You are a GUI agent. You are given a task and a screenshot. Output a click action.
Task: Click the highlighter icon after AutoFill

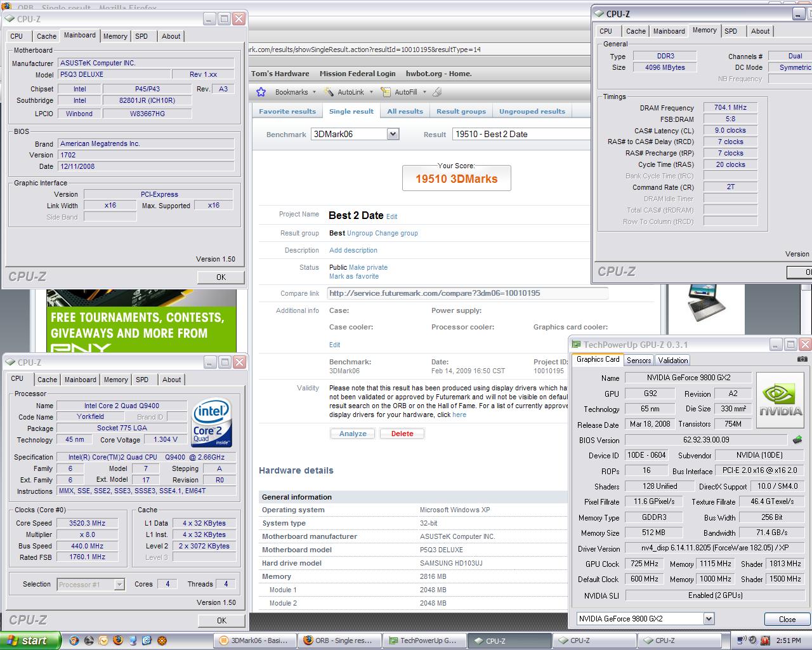pyautogui.click(x=437, y=92)
